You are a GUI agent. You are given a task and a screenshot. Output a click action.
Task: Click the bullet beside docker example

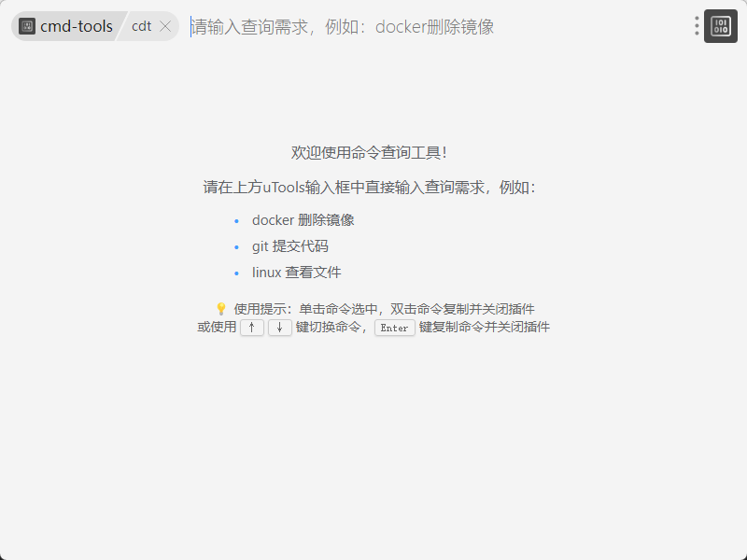(x=236, y=221)
